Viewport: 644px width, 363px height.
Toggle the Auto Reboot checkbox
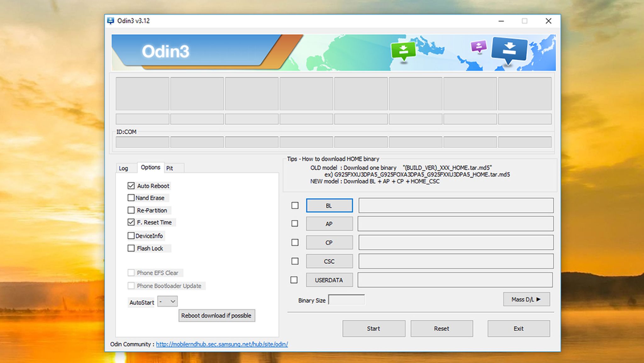131,186
